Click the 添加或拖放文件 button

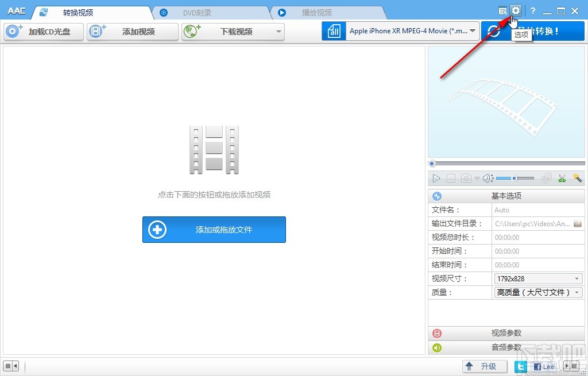click(x=214, y=230)
